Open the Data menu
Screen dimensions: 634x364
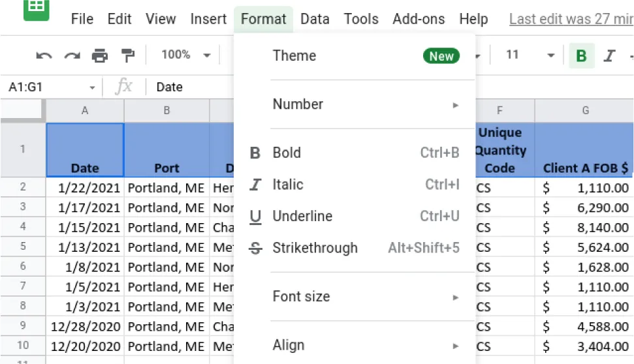pos(315,19)
